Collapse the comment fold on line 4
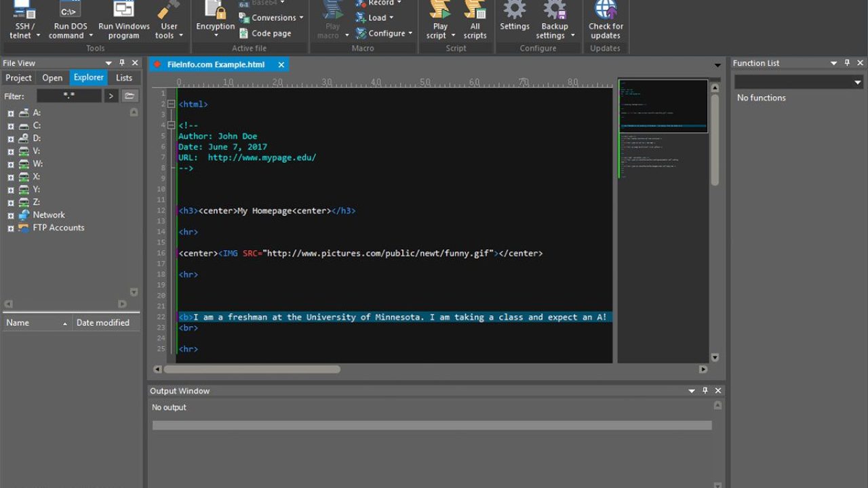 (x=171, y=125)
